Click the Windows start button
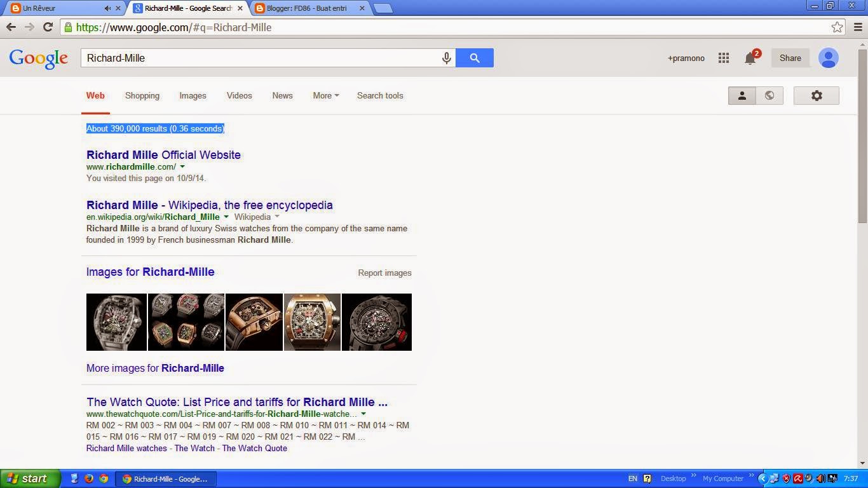868x488 pixels. (31, 478)
